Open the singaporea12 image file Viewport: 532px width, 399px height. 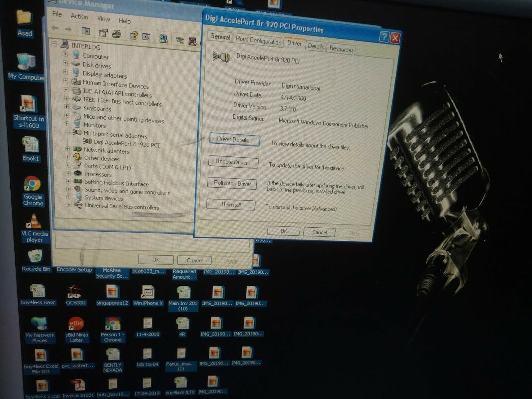pyautogui.click(x=112, y=296)
